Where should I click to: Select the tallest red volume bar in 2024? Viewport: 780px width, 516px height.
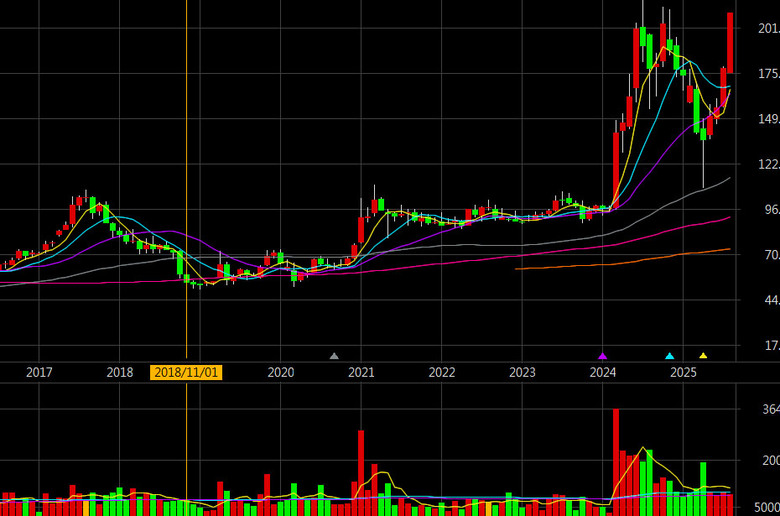pyautogui.click(x=616, y=462)
